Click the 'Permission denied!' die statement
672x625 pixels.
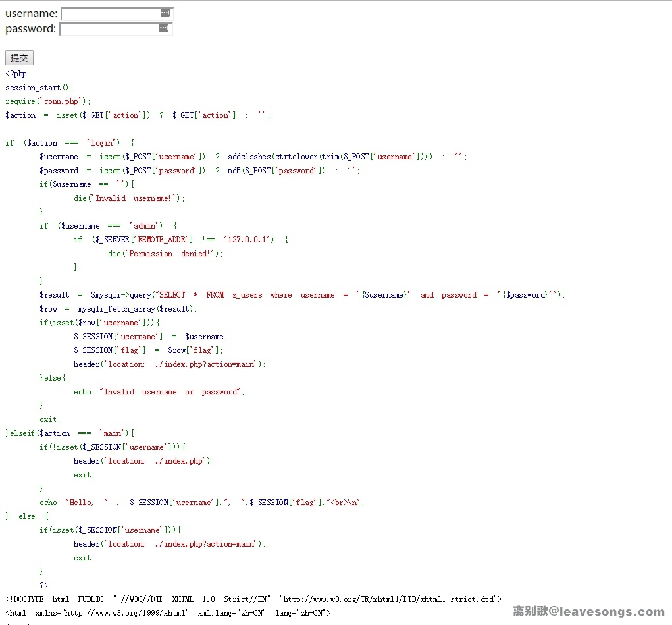coord(165,254)
